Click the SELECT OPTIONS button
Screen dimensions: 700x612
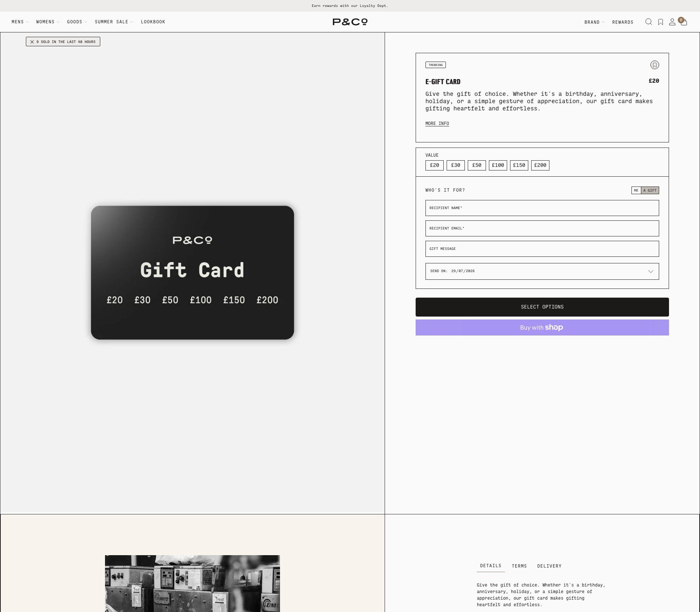(x=542, y=307)
